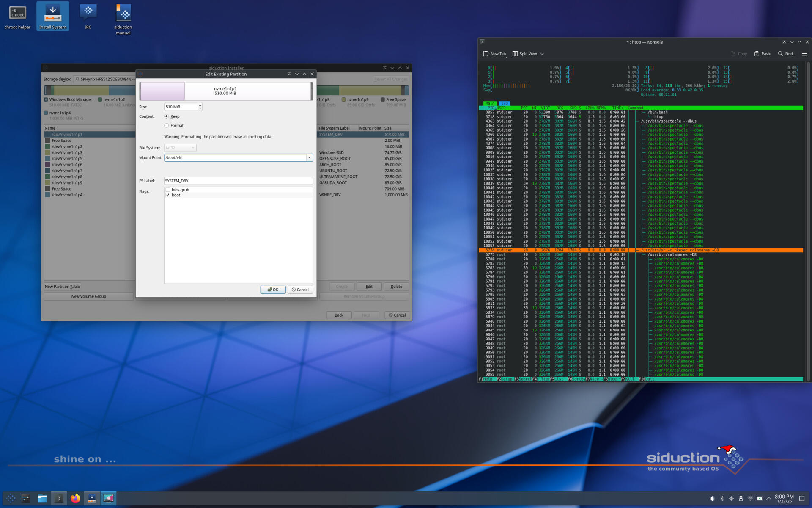Open the brightness tray icon
The width and height of the screenshot is (812, 508).
pos(731,498)
